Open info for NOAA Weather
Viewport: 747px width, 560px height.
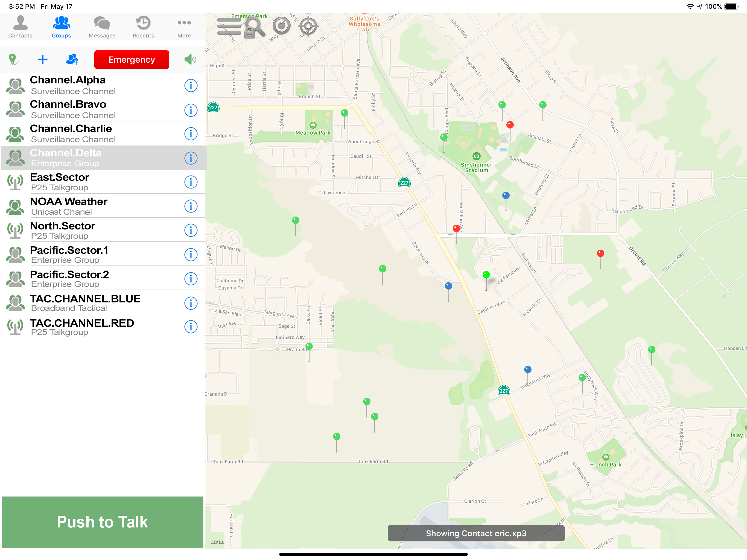pos(191,206)
